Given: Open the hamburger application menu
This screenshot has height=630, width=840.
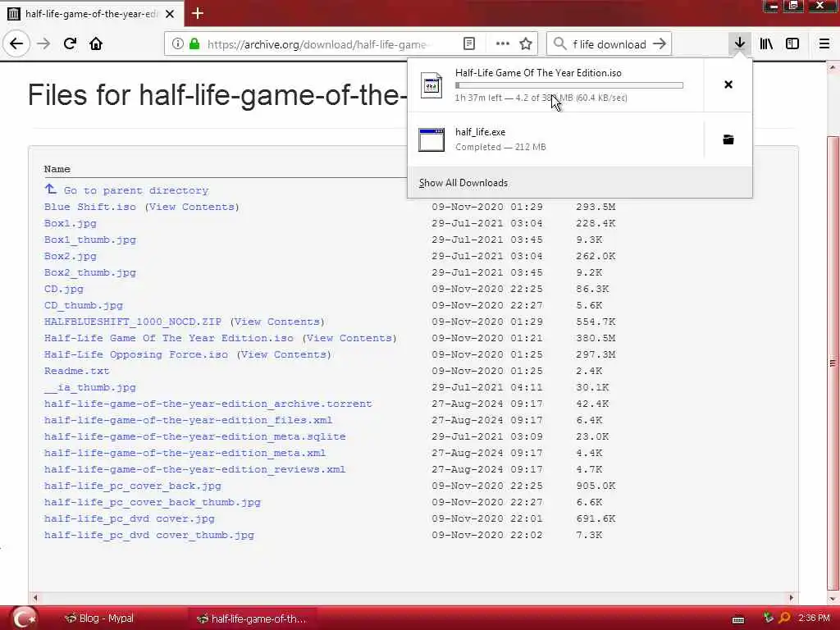Looking at the screenshot, I should [x=824, y=44].
